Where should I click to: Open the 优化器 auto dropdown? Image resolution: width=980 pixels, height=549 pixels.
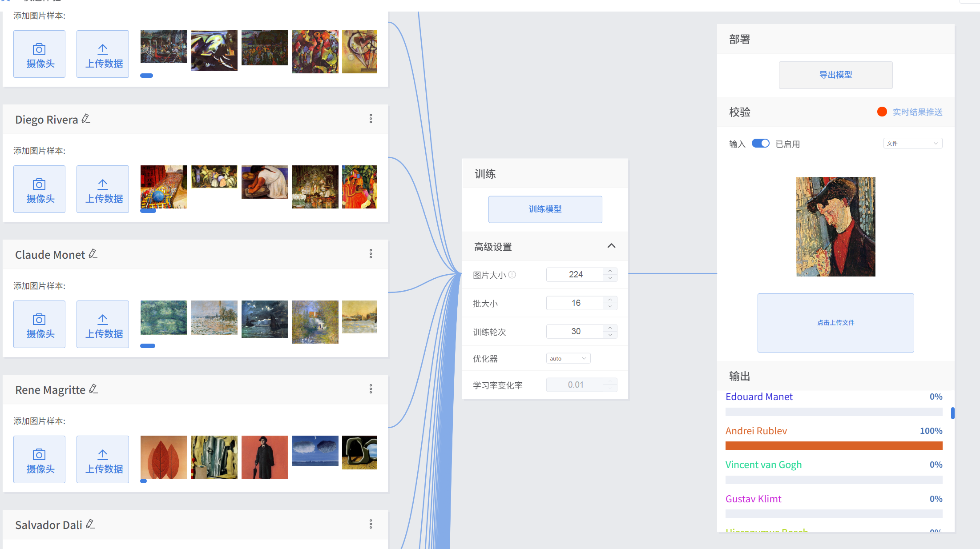(568, 358)
